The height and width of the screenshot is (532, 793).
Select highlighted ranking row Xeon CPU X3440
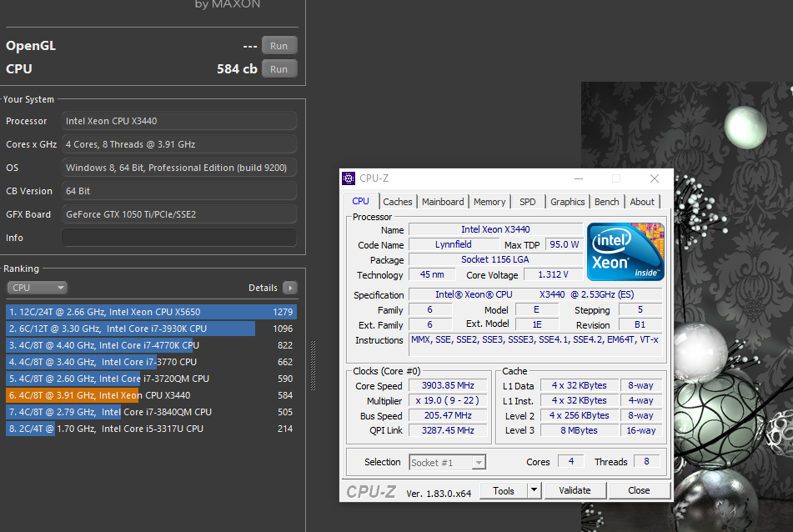pos(151,395)
